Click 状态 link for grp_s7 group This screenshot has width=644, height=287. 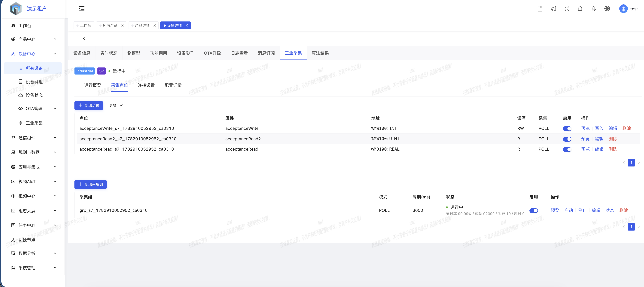[610, 210]
